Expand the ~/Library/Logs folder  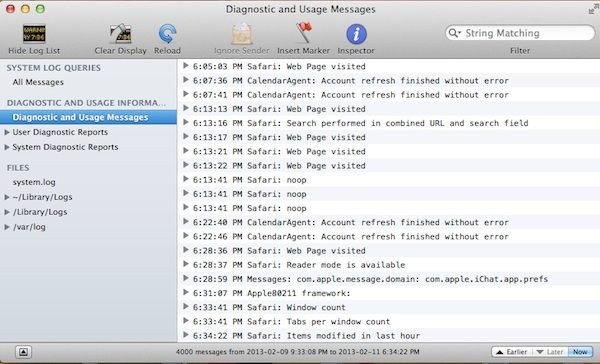7,198
